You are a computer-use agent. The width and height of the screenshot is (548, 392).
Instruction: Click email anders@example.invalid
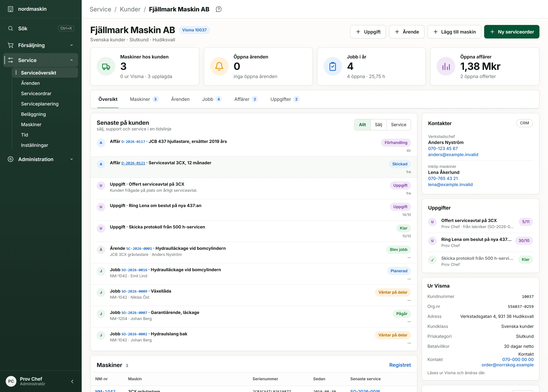[x=453, y=155]
